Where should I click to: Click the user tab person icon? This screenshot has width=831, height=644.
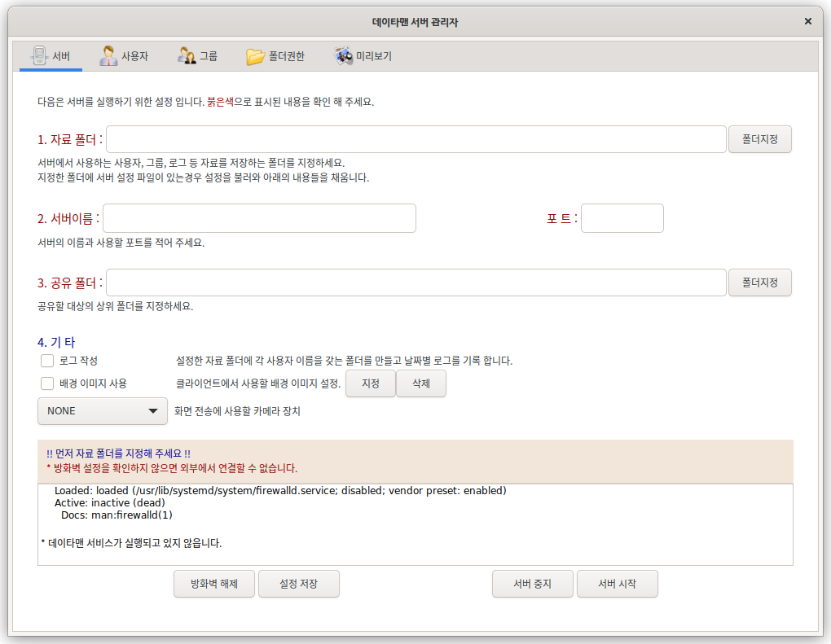[108, 55]
